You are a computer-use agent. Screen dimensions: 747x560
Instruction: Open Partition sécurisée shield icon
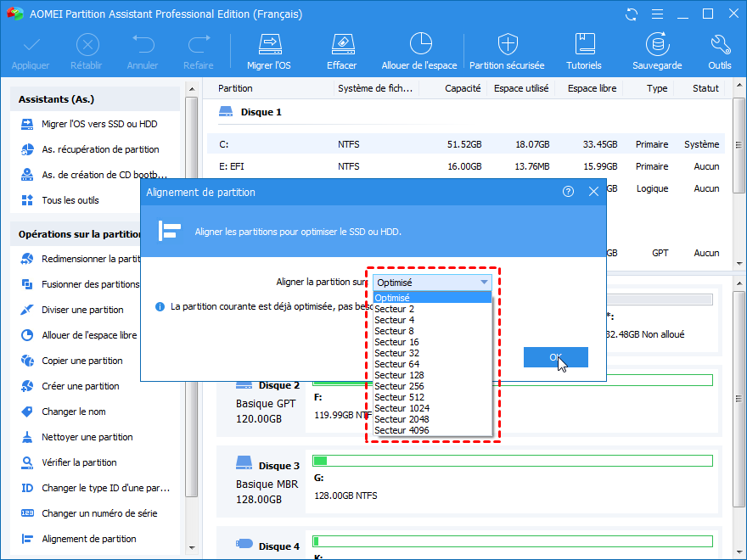tap(508, 52)
